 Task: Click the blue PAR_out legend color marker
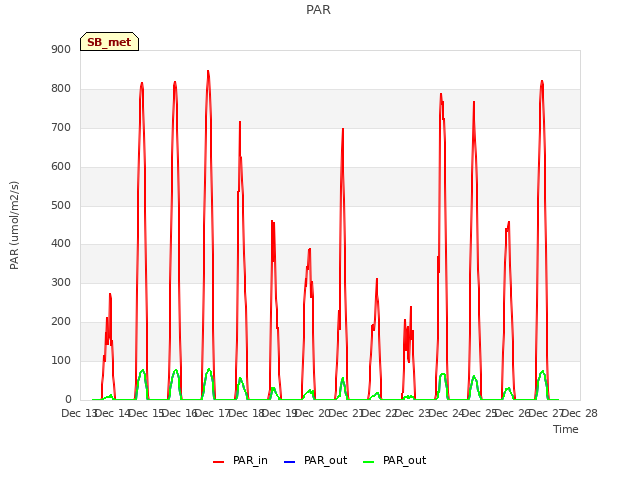point(289,462)
